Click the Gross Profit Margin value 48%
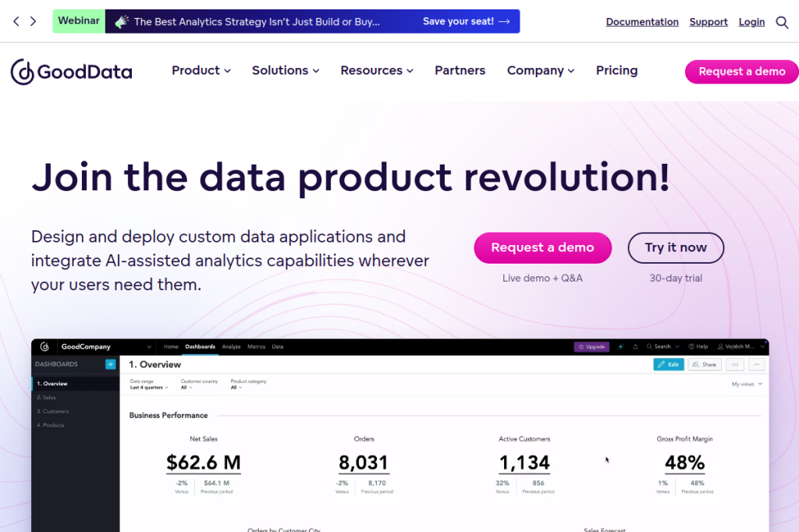 click(684, 463)
